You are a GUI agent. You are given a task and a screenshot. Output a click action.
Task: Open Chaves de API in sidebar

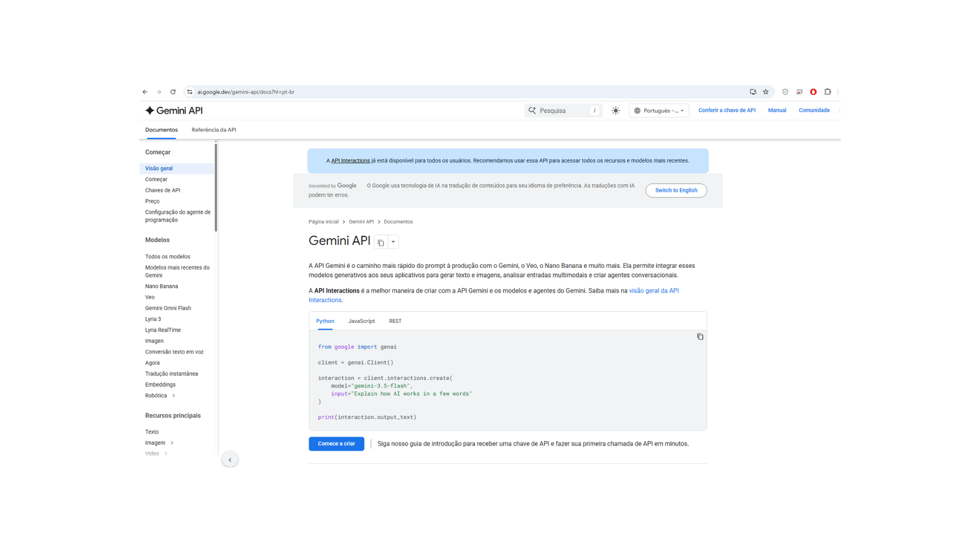click(162, 190)
